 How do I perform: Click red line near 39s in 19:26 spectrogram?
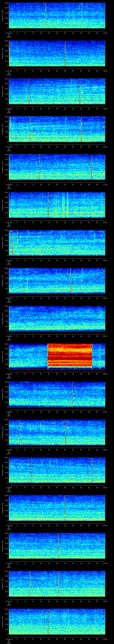pos(72,394)
